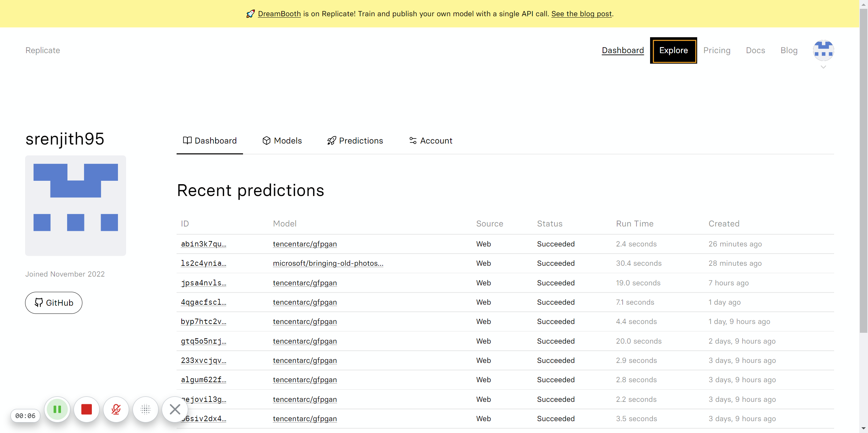The height and width of the screenshot is (433, 868).
Task: Stop the screen recording with red square
Action: pos(87,409)
